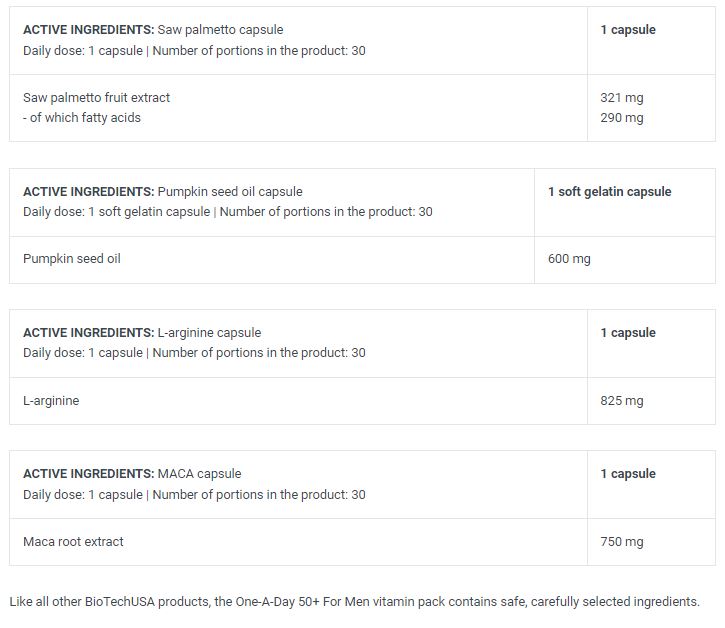Click the Pumpkin seed oil capsule header

coord(162,191)
